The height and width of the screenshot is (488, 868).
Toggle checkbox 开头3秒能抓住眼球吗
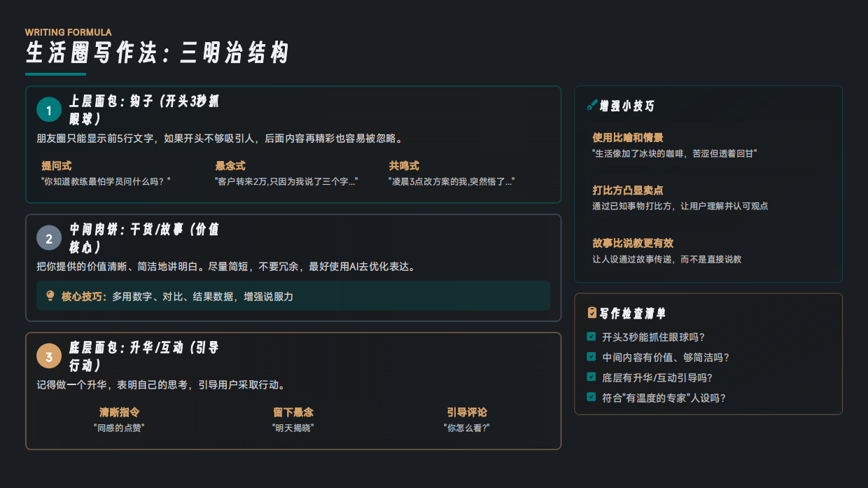pos(591,337)
